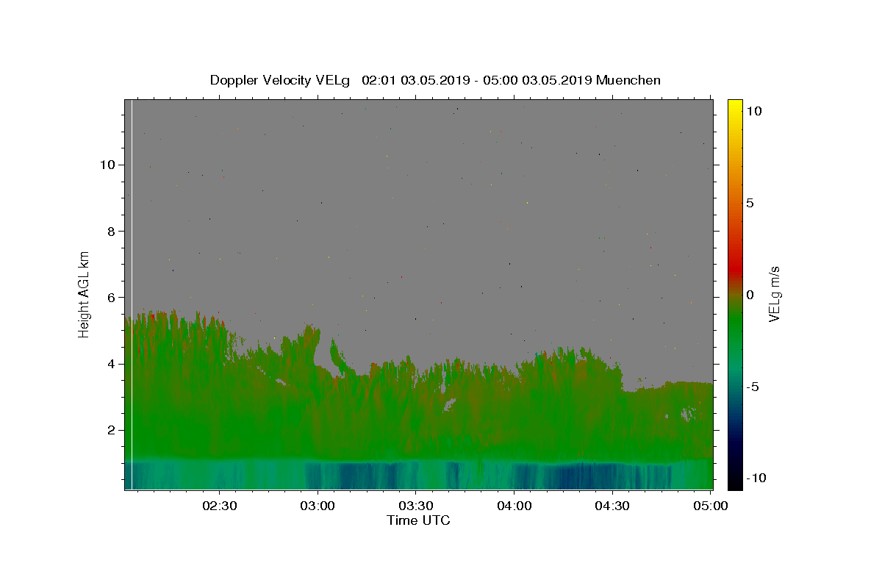Click the 05:00 time tick label

click(710, 506)
